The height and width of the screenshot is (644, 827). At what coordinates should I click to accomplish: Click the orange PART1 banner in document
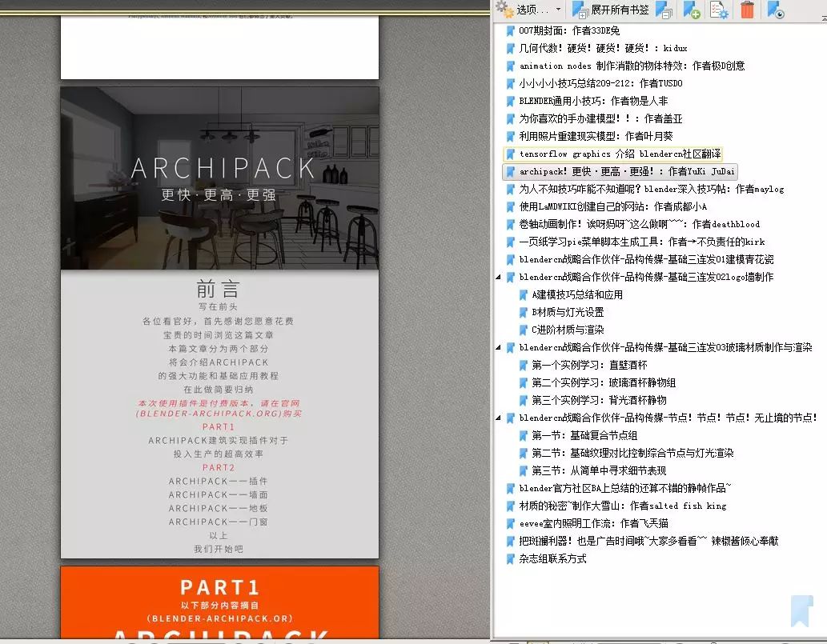click(x=219, y=602)
